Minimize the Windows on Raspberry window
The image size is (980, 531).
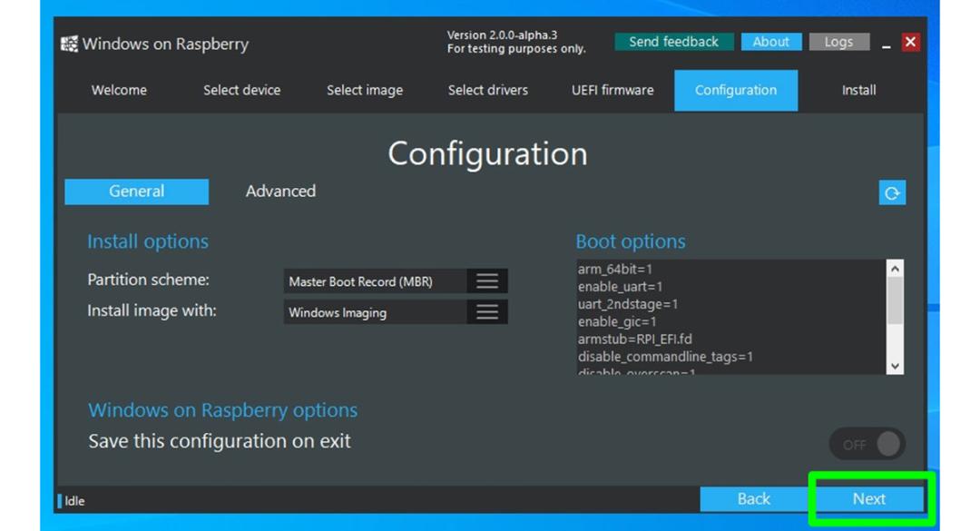coord(887,43)
